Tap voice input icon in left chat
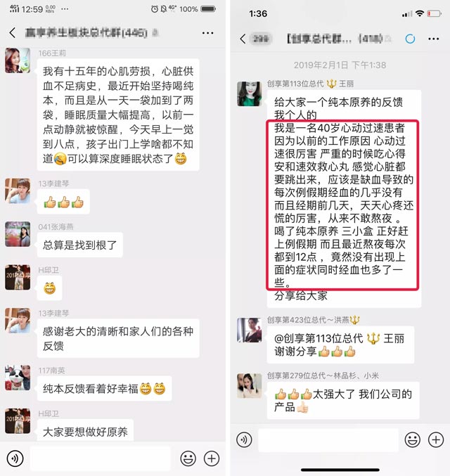This screenshot has height=476, width=450. click(15, 458)
